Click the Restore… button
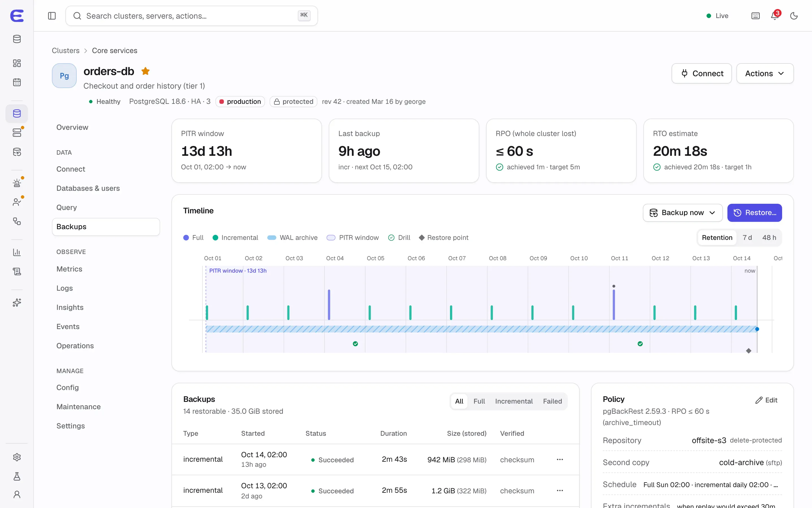 754,213
